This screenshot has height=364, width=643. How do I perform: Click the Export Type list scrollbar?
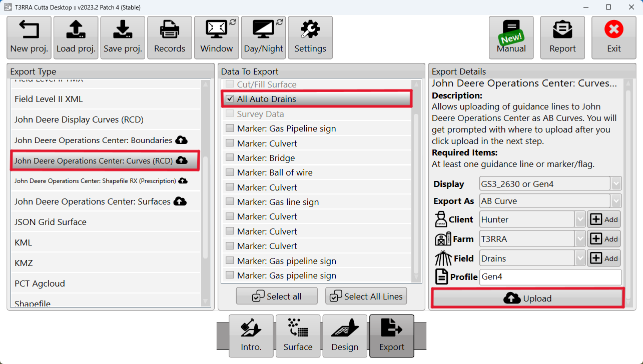pyautogui.click(x=205, y=192)
